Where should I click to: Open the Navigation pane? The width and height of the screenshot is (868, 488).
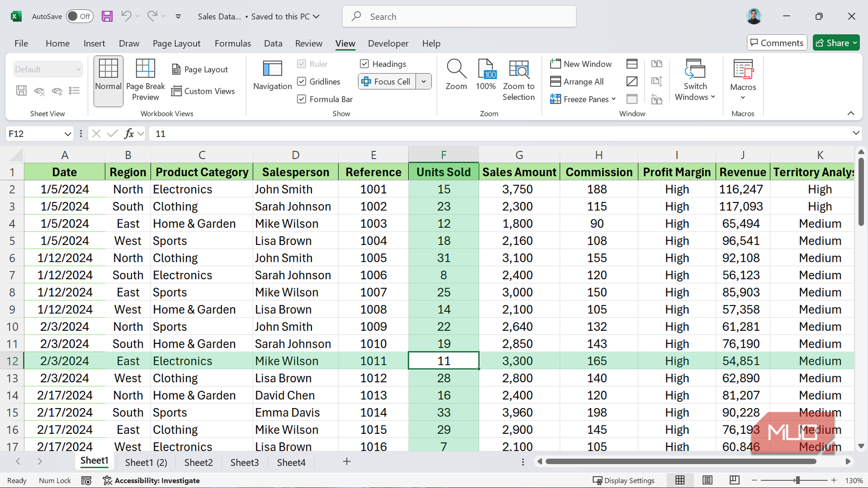[x=272, y=75]
